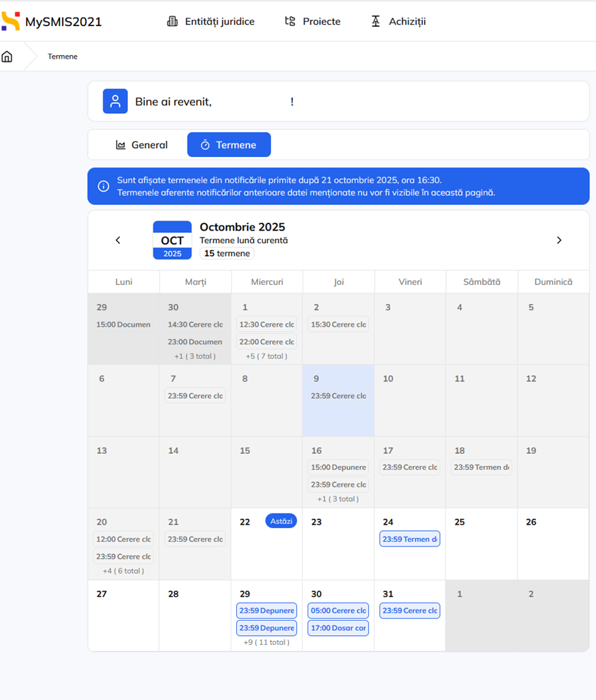Switch to the General tab
596x700 pixels.
click(x=142, y=145)
